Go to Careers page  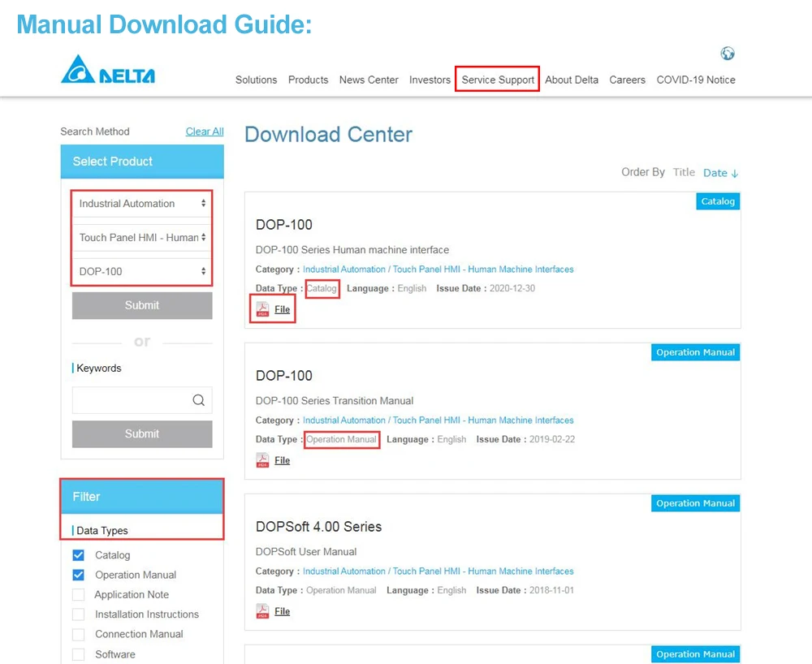[627, 80]
